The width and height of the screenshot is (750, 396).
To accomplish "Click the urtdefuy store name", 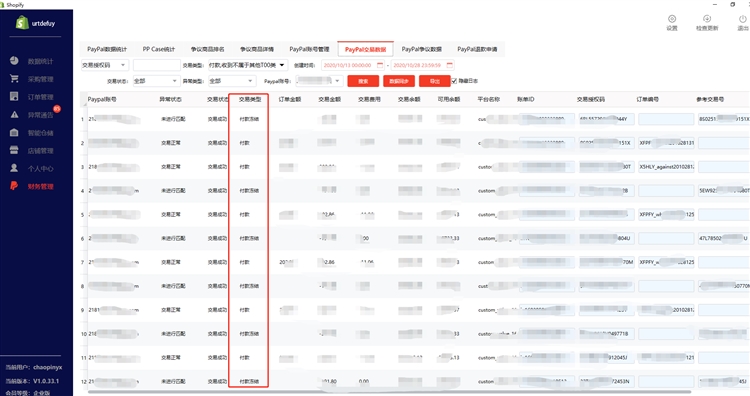I will click(x=44, y=23).
